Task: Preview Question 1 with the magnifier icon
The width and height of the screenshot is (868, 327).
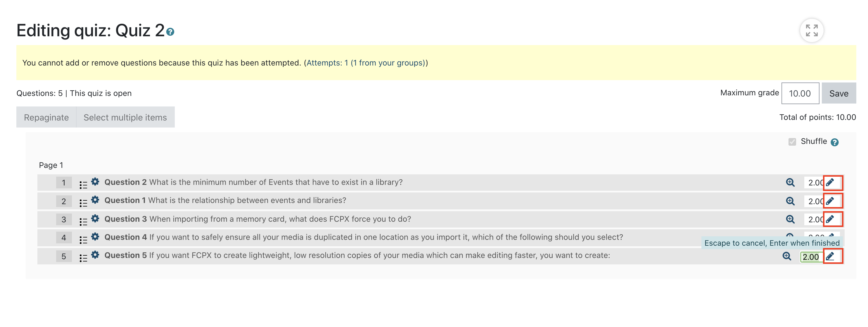Action: click(x=790, y=201)
